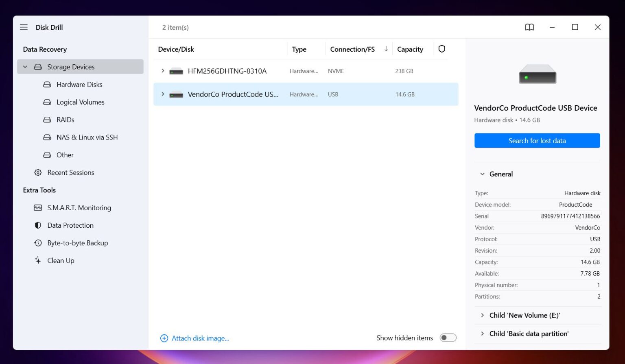Click the sort arrow on Connection/FS column
The height and width of the screenshot is (364, 625).
click(386, 49)
